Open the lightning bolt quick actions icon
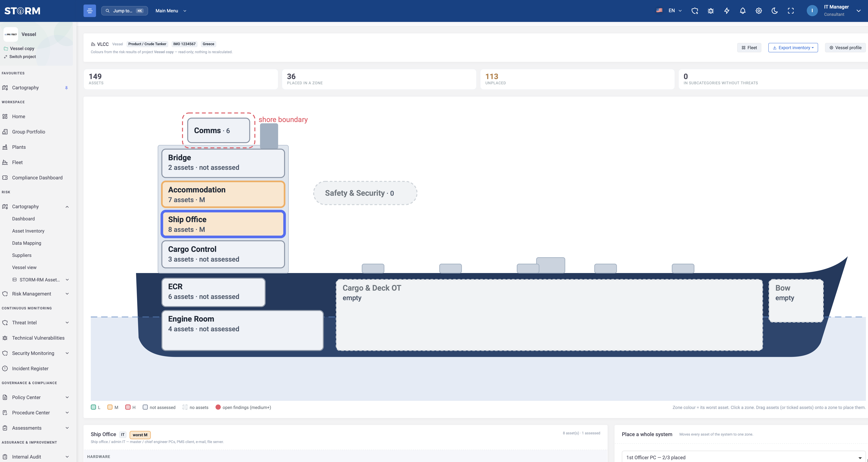The width and height of the screenshot is (868, 462). [x=727, y=11]
